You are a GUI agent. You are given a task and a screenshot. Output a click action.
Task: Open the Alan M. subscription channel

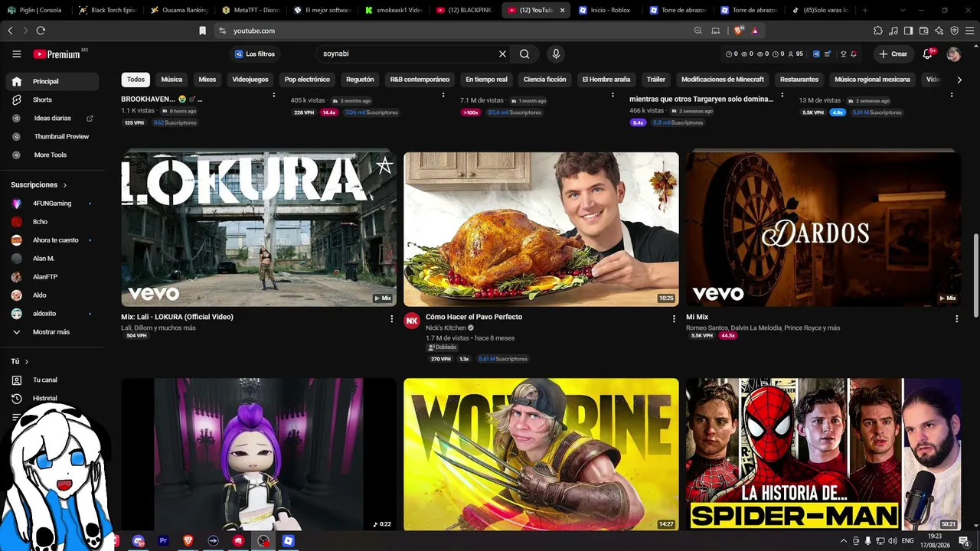[x=52, y=259]
